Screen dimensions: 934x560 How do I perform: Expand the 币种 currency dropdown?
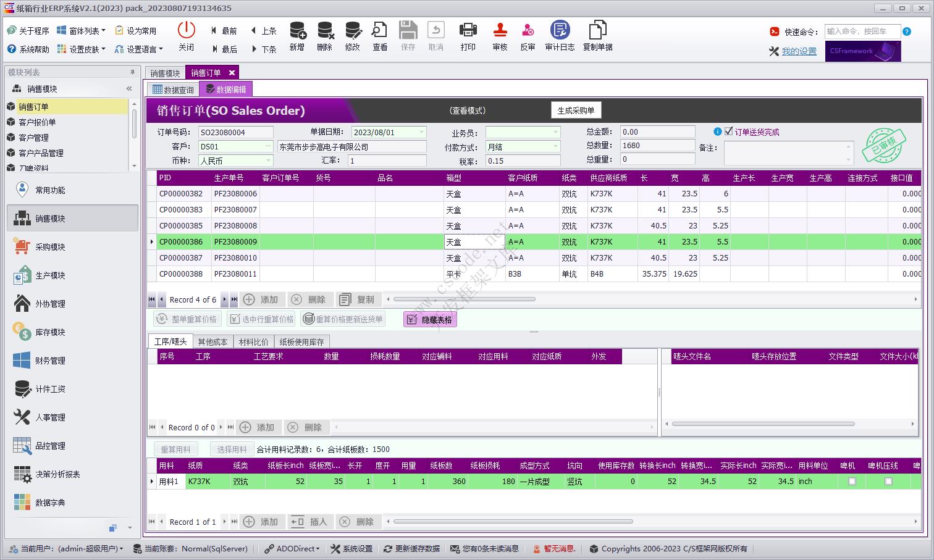click(x=267, y=161)
